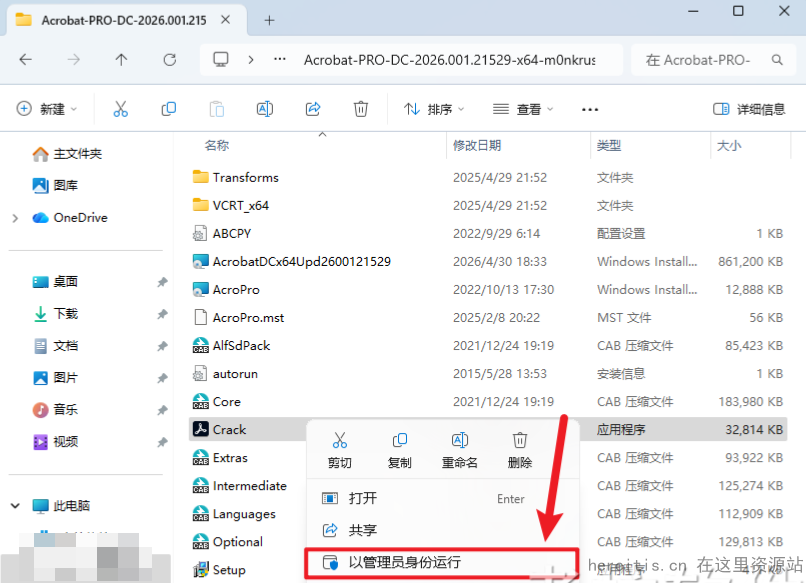This screenshot has width=806, height=583.
Task: Toggle the 详细信息 details pane
Action: coord(749,109)
